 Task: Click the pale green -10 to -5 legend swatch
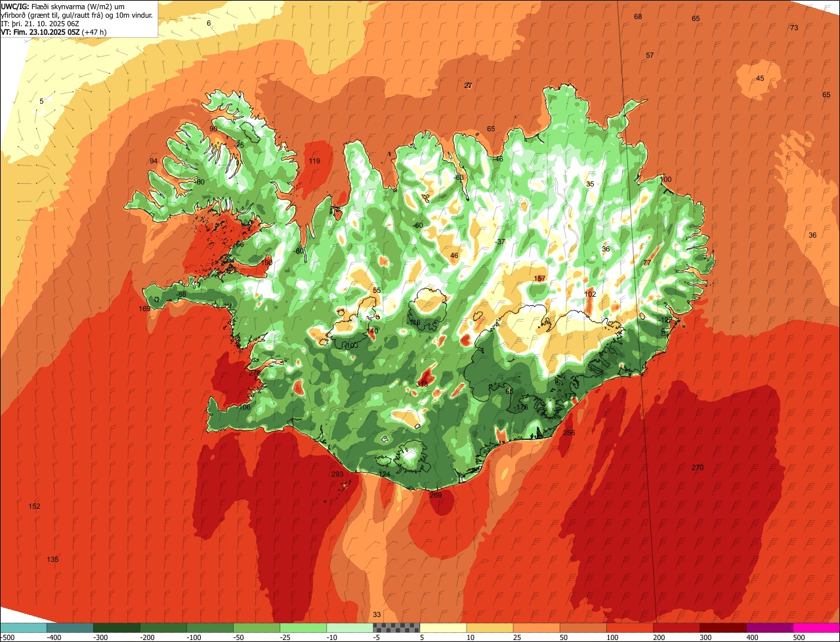pos(350,628)
